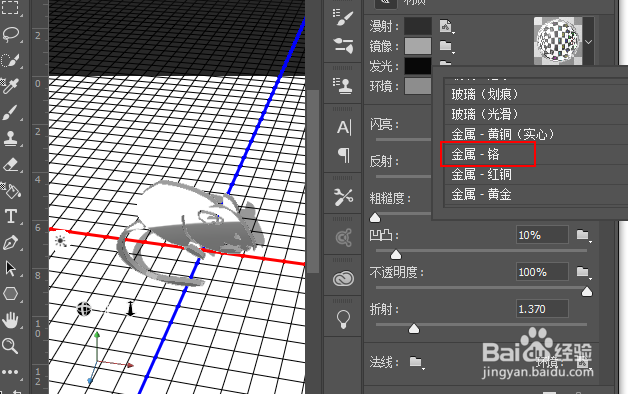Click the specular (镜像) color swatch

click(418, 46)
